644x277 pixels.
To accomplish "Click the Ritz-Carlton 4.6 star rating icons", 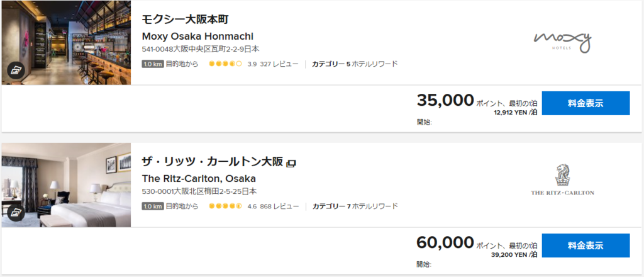I will 225,206.
